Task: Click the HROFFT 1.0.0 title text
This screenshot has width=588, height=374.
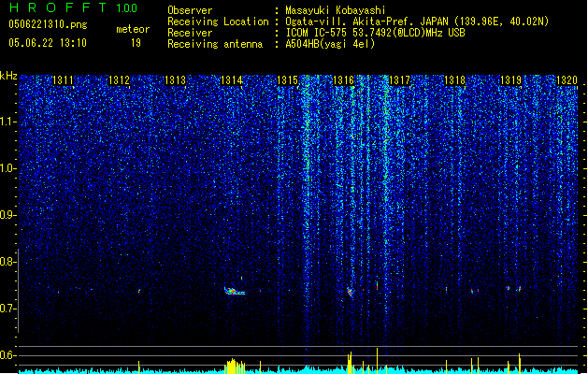Action: [74, 7]
